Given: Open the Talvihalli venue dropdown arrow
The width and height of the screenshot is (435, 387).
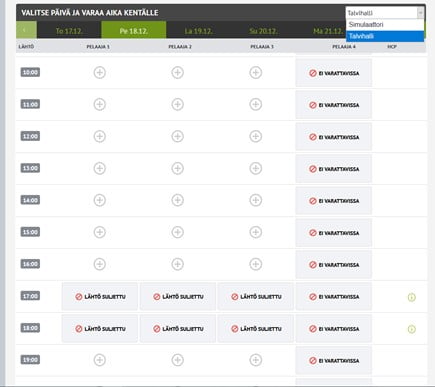Looking at the screenshot, I should 420,13.
